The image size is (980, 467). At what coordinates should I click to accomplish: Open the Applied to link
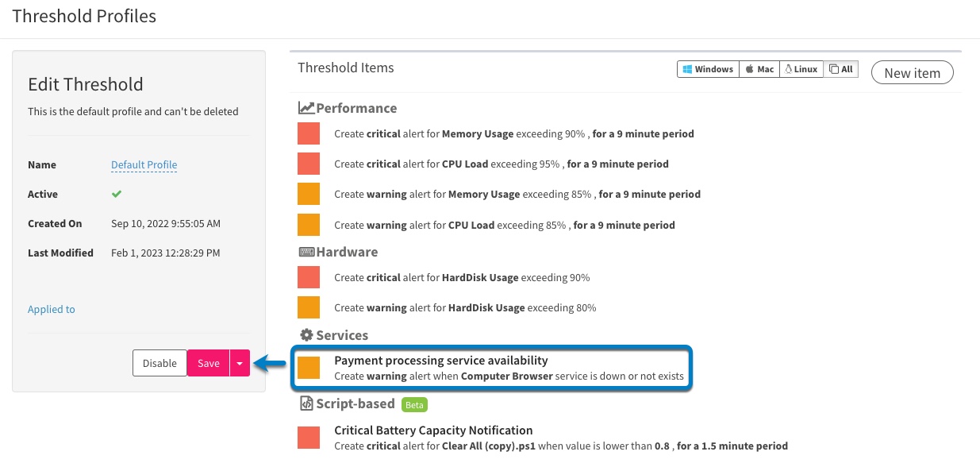[x=52, y=309]
